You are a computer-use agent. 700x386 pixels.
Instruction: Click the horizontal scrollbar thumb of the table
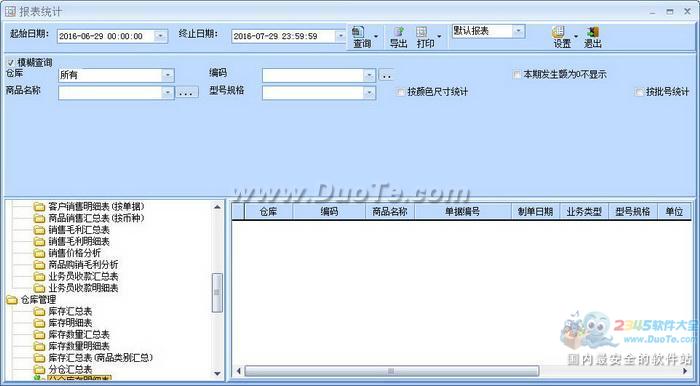[x=392, y=371]
